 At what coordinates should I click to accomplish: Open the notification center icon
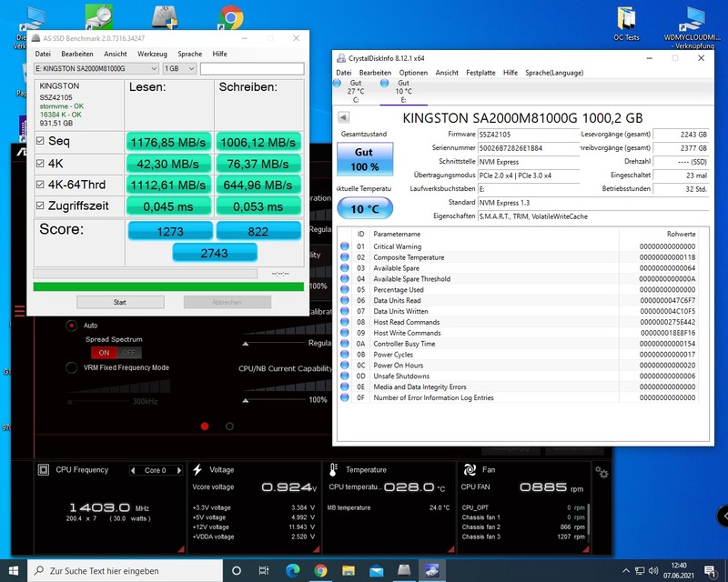pyautogui.click(x=710, y=570)
